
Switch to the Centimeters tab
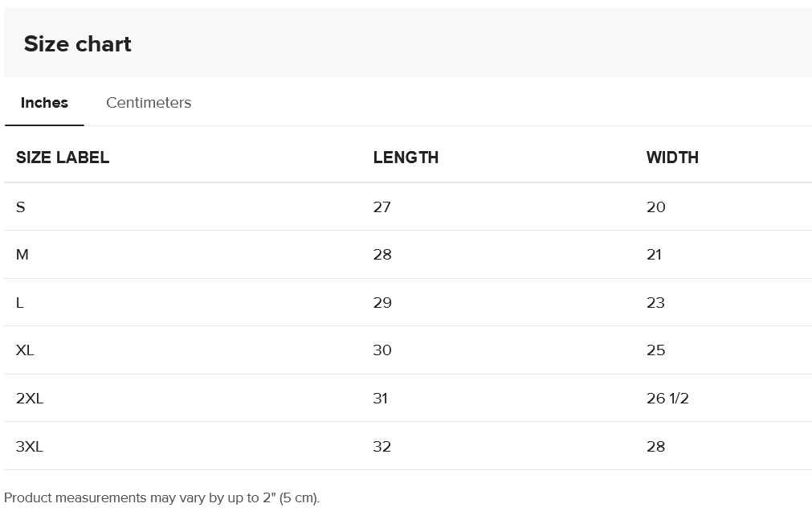pyautogui.click(x=149, y=103)
